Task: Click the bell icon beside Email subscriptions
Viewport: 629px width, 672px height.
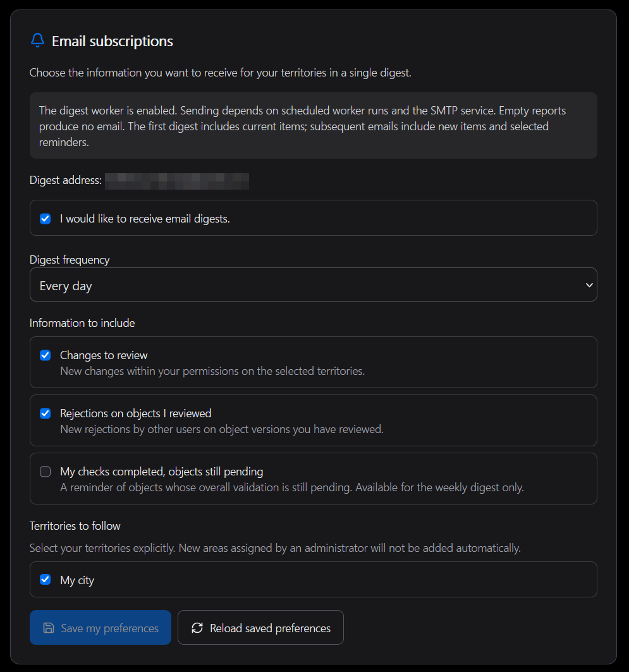Action: point(38,40)
